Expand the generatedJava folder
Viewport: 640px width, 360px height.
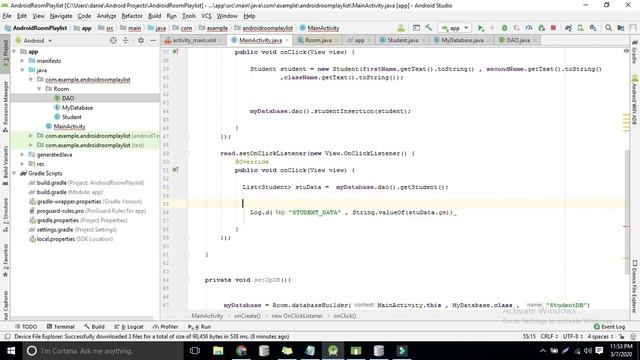tap(22, 155)
